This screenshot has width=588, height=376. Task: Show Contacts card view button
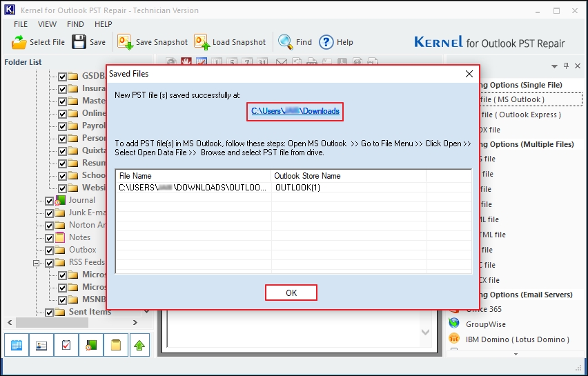point(41,345)
